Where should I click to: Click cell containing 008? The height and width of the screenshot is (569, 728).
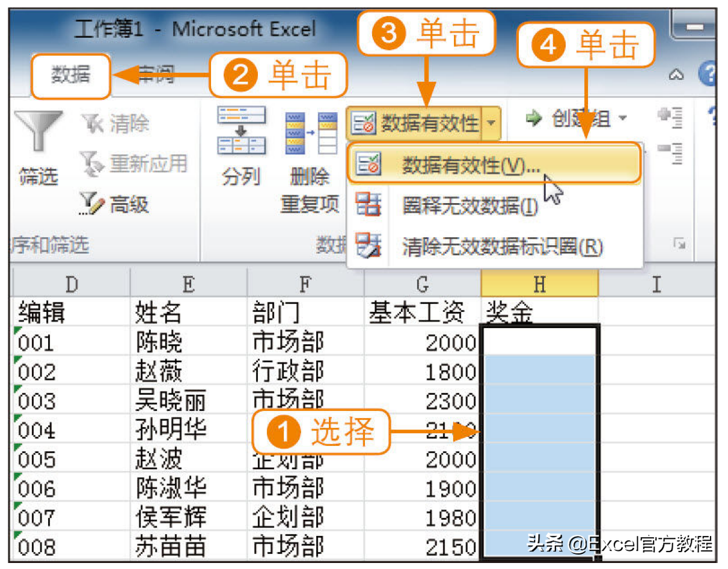[x=72, y=546]
